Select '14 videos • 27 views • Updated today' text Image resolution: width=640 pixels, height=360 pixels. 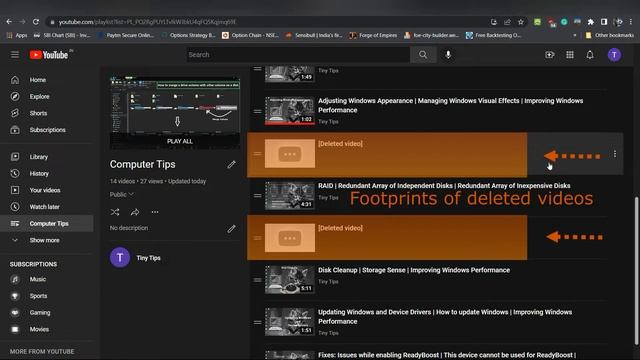point(158,181)
